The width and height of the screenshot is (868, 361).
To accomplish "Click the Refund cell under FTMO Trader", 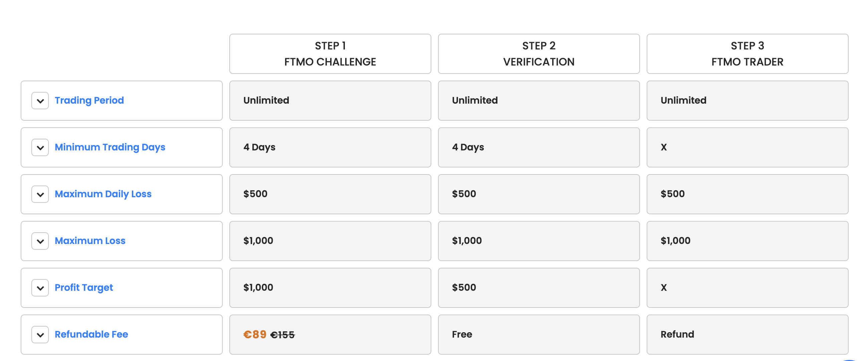I will click(x=747, y=334).
